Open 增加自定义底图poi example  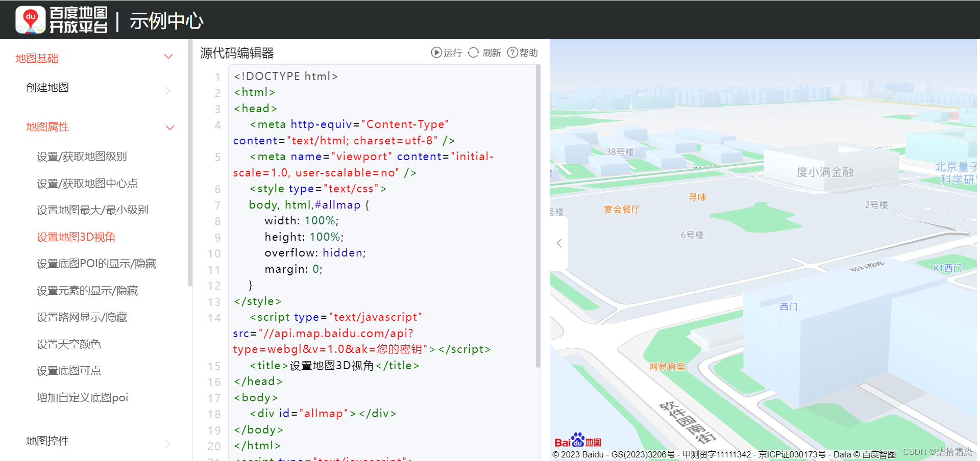[x=82, y=398]
